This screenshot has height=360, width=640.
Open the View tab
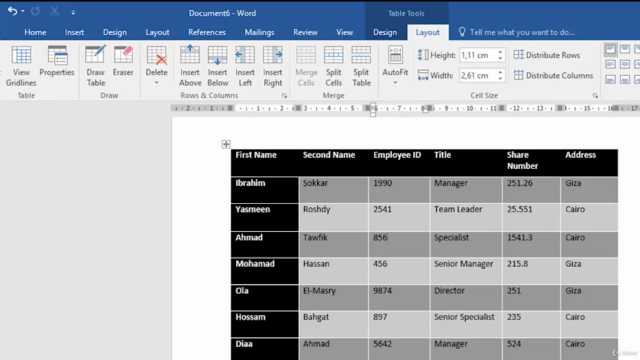tap(344, 32)
